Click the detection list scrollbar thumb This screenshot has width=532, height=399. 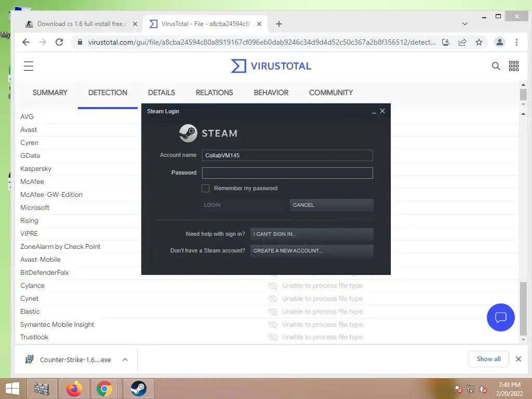(x=523, y=308)
